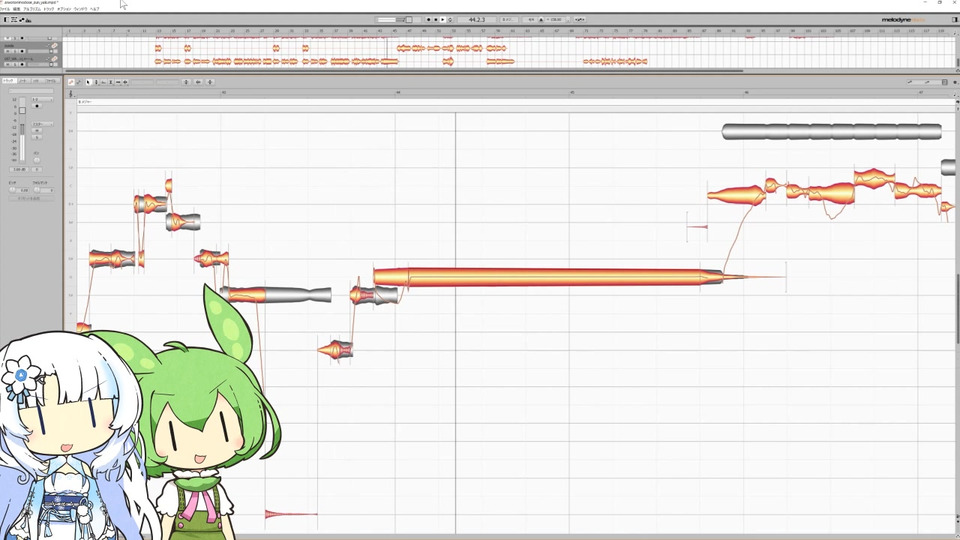Switch to the ファイル inspector tab
This screenshot has width=960, height=540.
pyautogui.click(x=51, y=81)
